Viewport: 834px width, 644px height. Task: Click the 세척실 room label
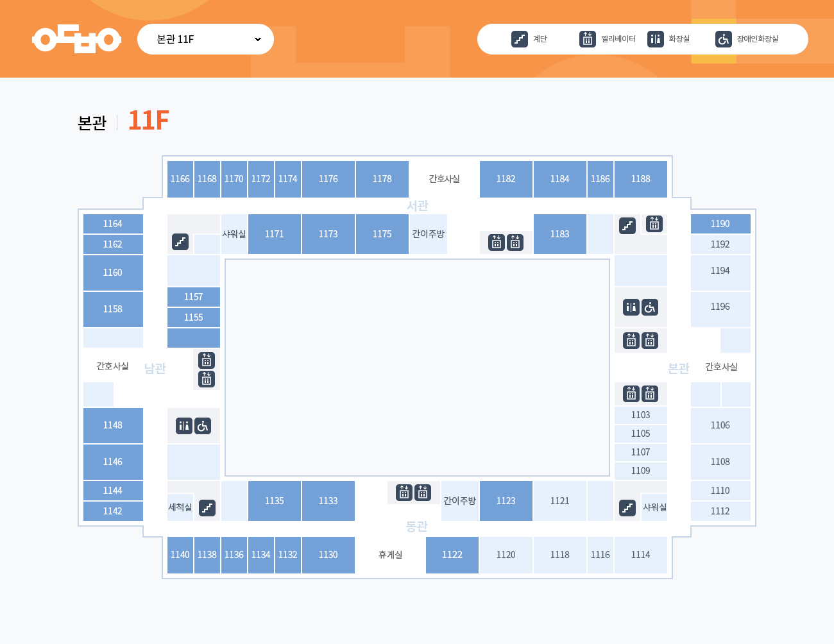pyautogui.click(x=180, y=507)
